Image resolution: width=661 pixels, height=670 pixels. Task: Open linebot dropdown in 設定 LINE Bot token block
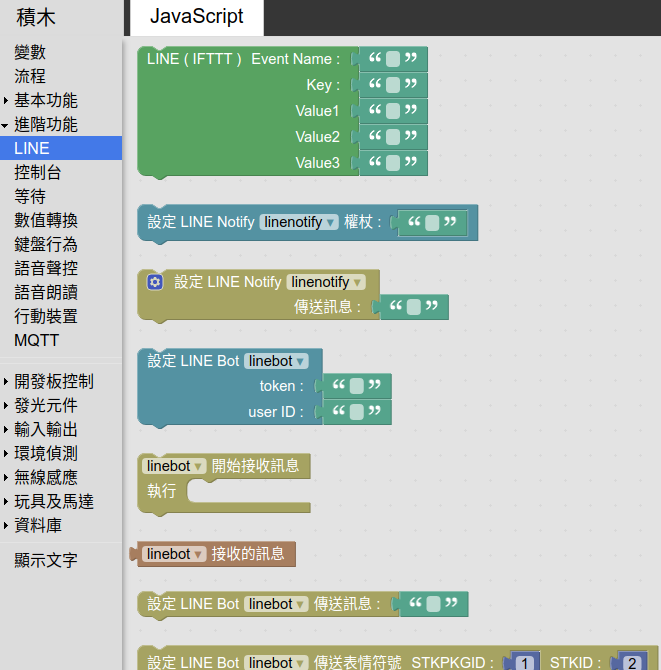pyautogui.click(x=277, y=361)
